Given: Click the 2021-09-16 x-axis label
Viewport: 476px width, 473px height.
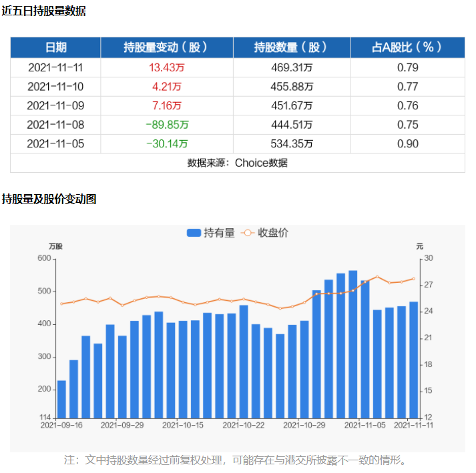Looking at the screenshot, I should tap(61, 426).
